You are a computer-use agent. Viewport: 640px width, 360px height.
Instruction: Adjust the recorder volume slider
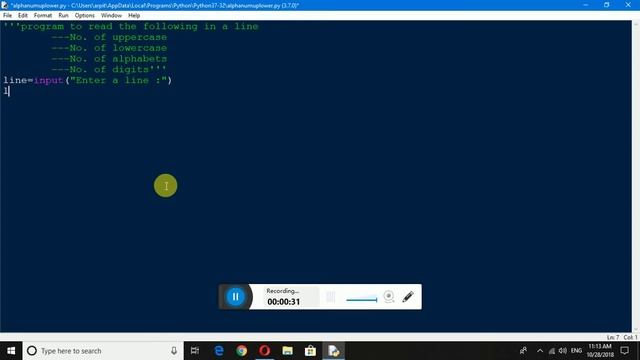362,300
